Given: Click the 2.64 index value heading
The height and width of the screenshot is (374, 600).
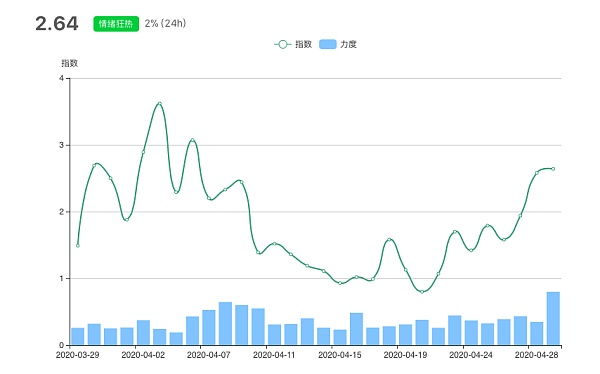Looking at the screenshot, I should pyautogui.click(x=57, y=23).
